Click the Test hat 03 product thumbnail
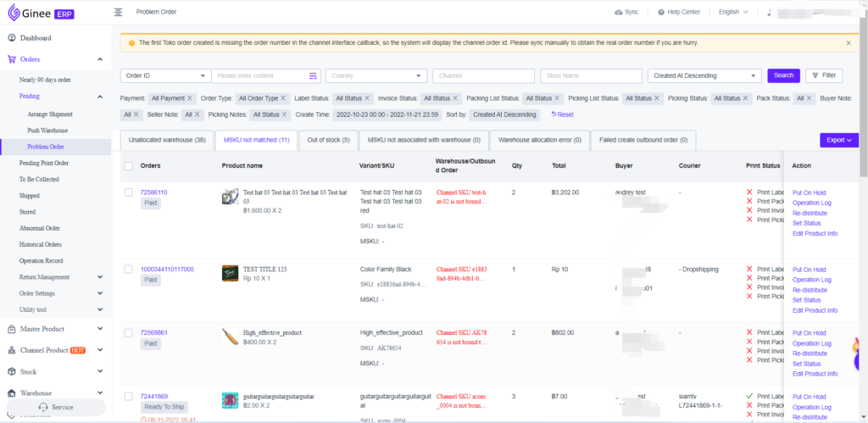 pyautogui.click(x=230, y=198)
